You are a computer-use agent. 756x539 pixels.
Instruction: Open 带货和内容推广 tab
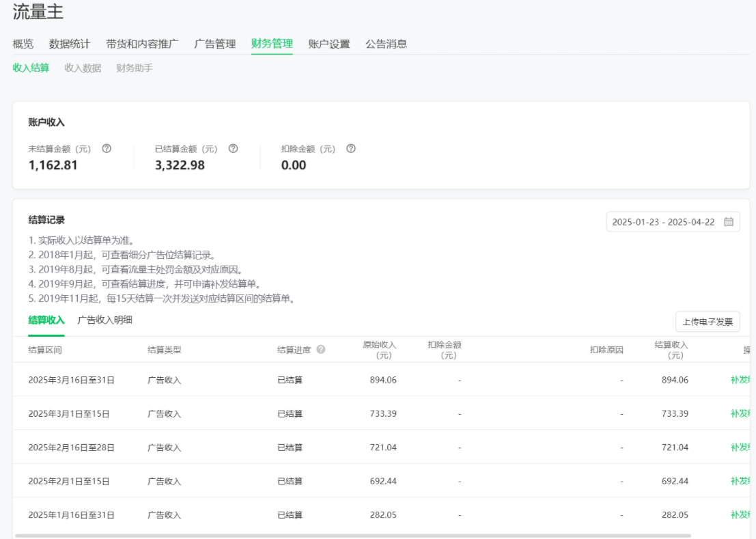pos(142,44)
